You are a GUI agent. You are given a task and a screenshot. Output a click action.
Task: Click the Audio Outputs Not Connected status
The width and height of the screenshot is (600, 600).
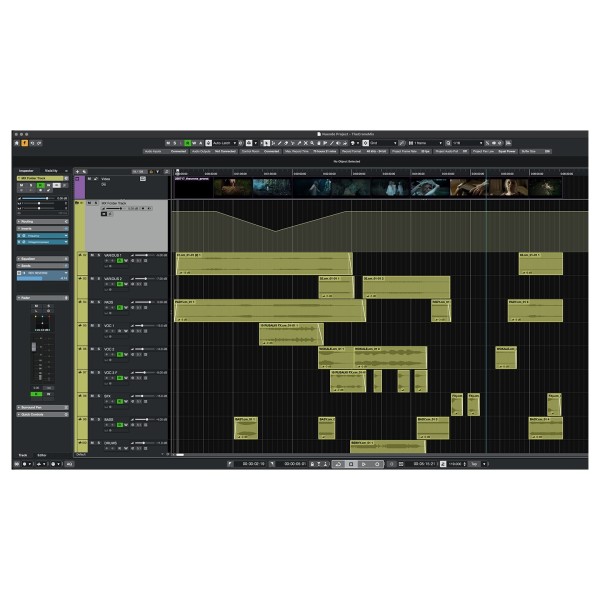[214, 152]
